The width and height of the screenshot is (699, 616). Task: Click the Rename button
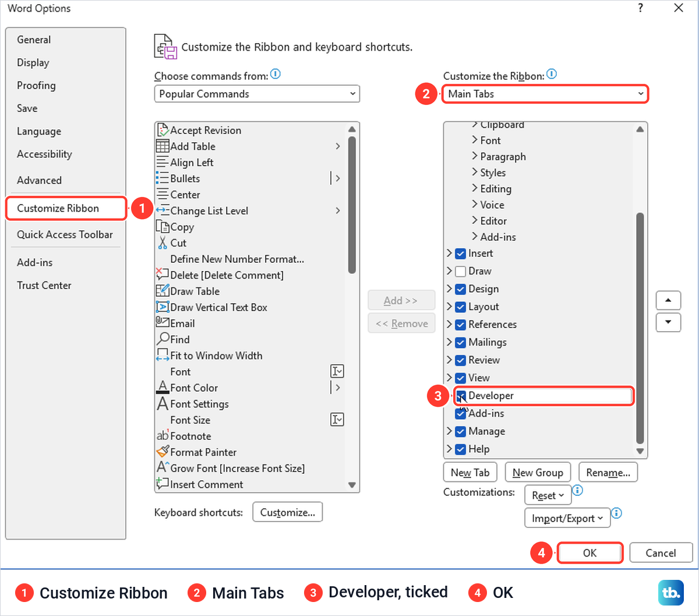pos(608,473)
